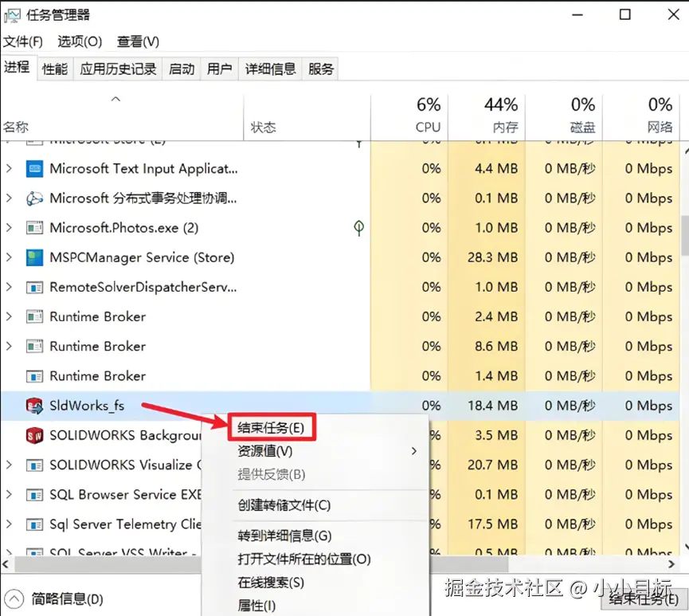Click the MSPCManager Service icon
689x616 pixels.
tap(35, 257)
